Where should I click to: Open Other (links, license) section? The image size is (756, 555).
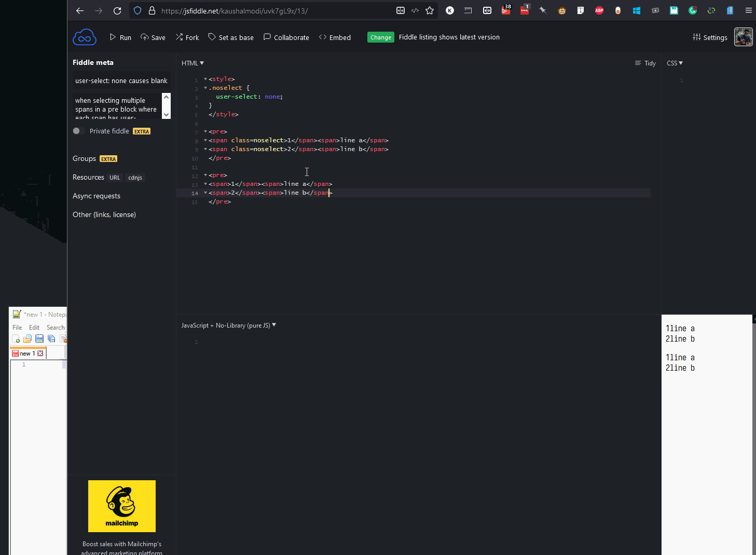click(x=104, y=214)
